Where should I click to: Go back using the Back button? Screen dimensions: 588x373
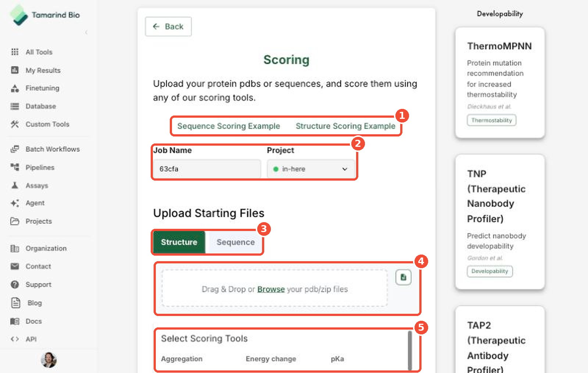pos(168,26)
